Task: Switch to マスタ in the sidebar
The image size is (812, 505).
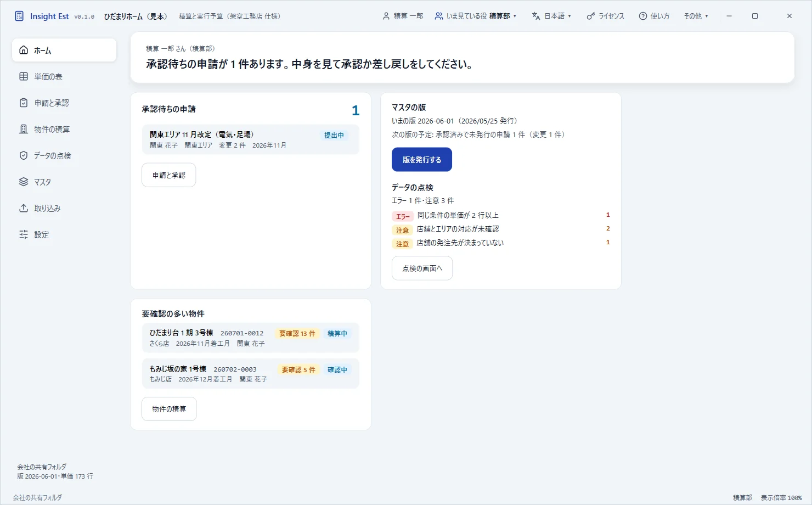Action: [64, 182]
